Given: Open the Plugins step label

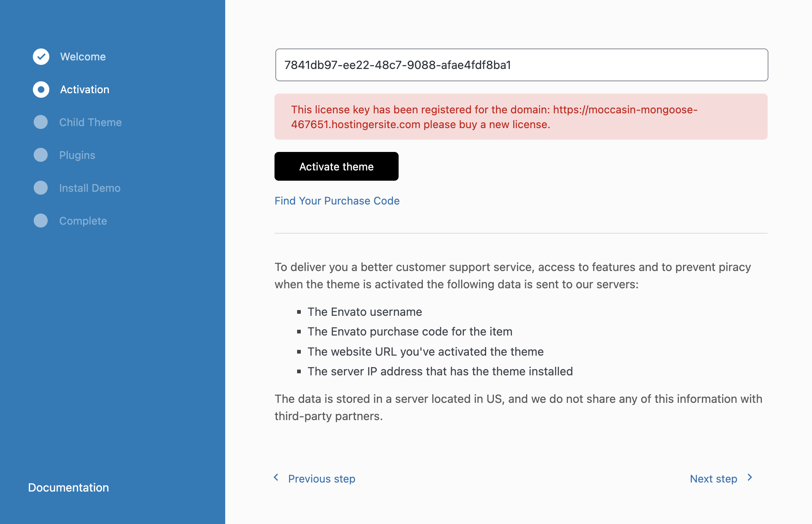Looking at the screenshot, I should click(77, 155).
